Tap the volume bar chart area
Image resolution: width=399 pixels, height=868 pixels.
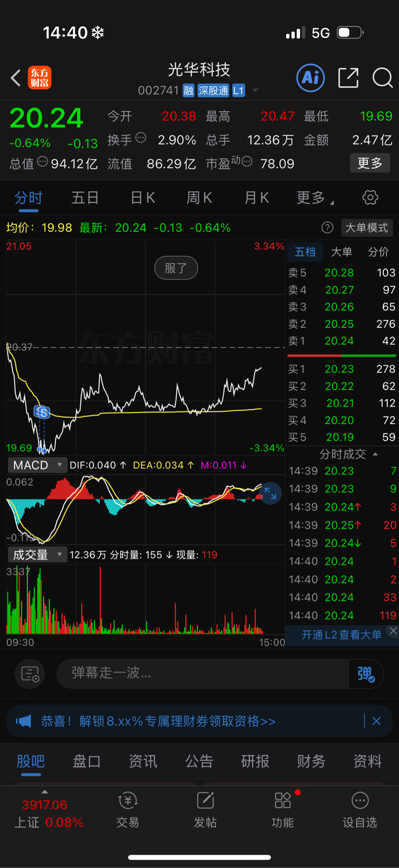[145, 600]
